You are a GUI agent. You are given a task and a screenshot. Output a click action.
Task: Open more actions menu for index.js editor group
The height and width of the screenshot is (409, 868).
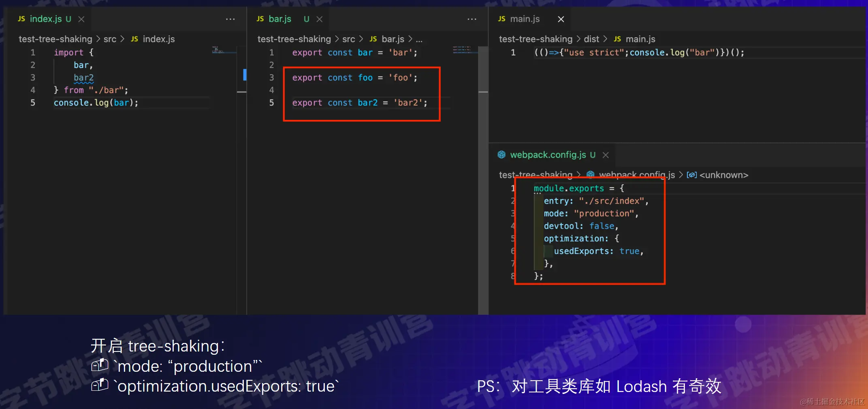click(x=230, y=19)
